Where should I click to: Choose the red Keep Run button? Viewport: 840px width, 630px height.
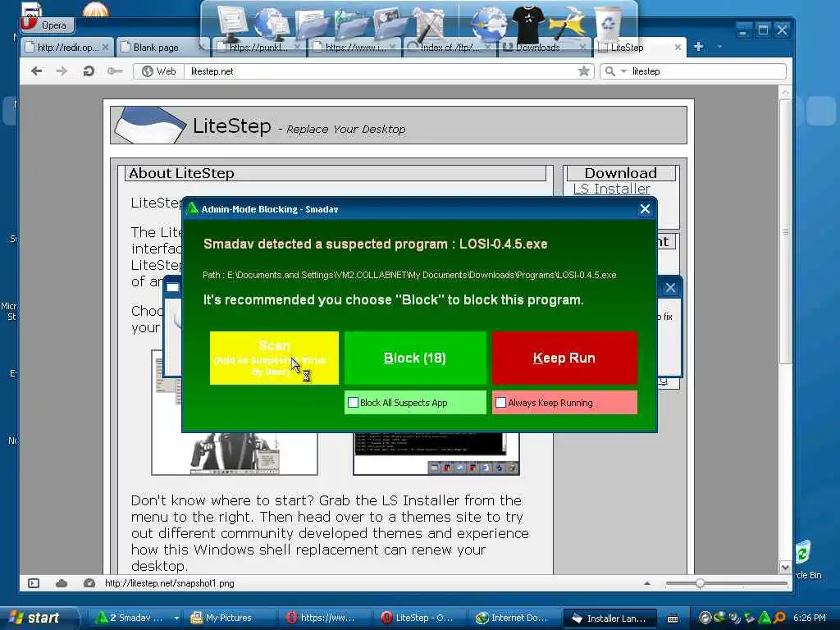pos(564,358)
